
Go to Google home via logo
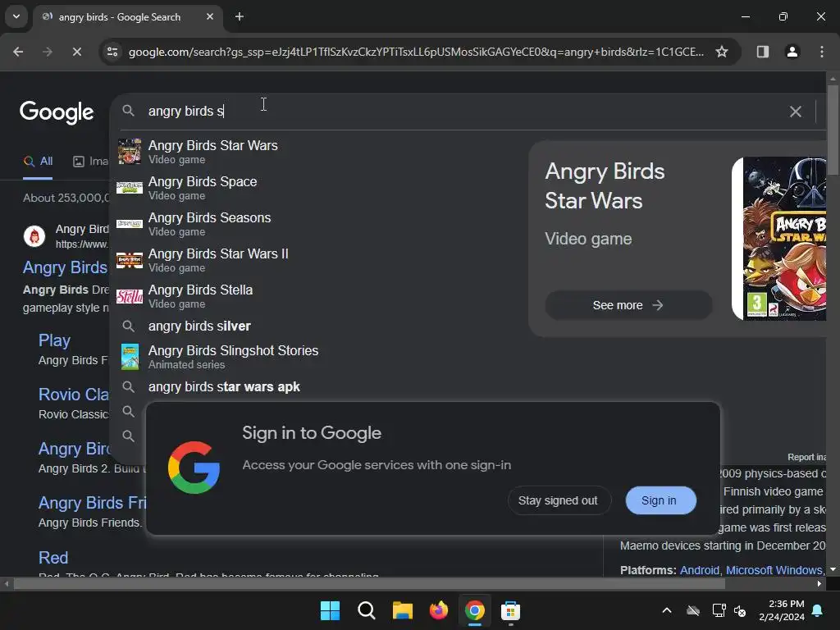pyautogui.click(x=57, y=112)
